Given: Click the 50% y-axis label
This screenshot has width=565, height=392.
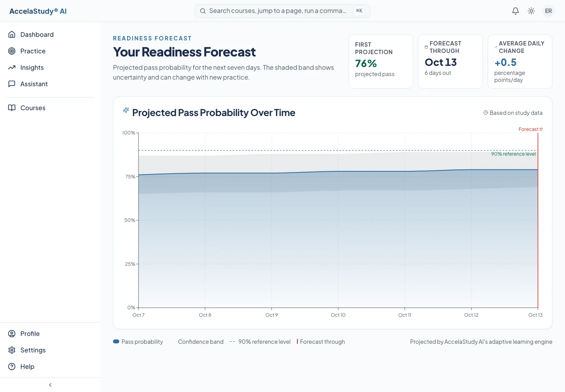Looking at the screenshot, I should pyautogui.click(x=130, y=220).
